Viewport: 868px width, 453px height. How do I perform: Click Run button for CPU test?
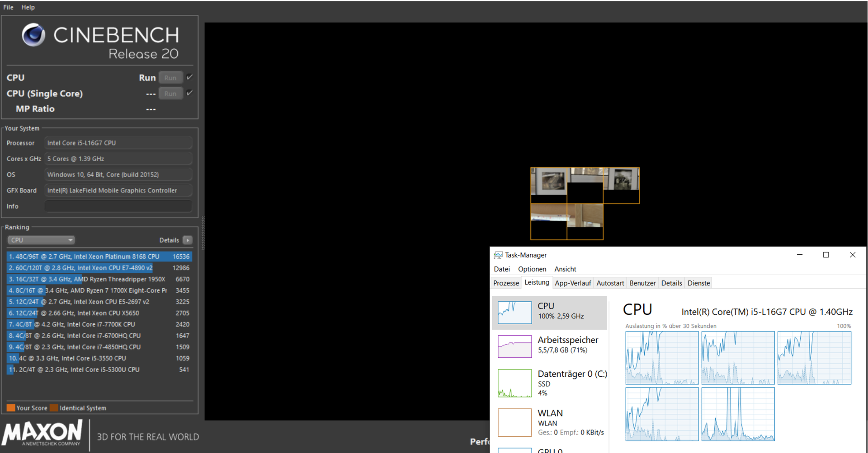coord(170,78)
